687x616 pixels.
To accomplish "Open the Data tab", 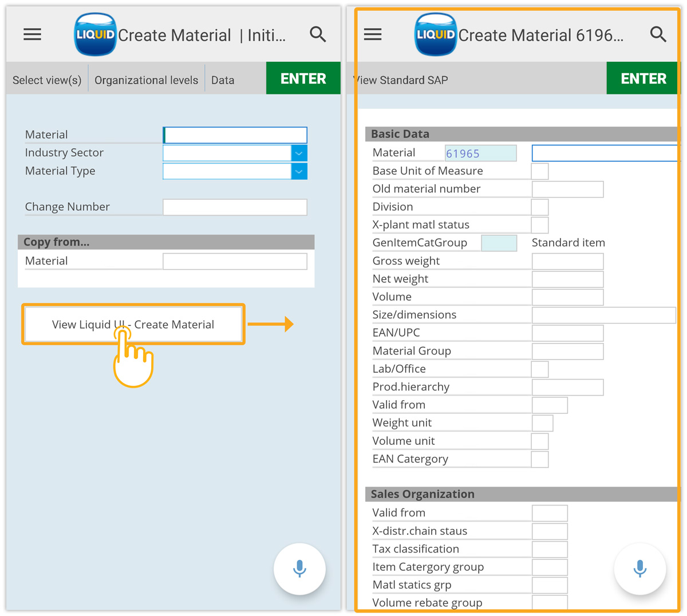I will point(223,80).
